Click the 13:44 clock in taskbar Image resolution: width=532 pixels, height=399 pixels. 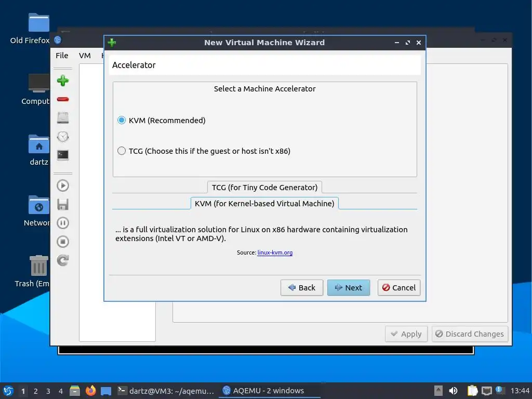tap(520, 391)
